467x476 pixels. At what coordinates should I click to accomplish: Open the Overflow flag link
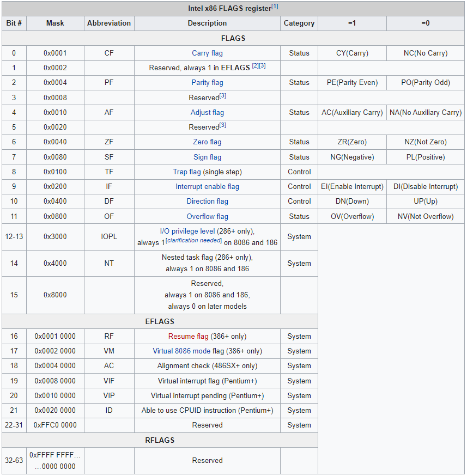click(207, 216)
